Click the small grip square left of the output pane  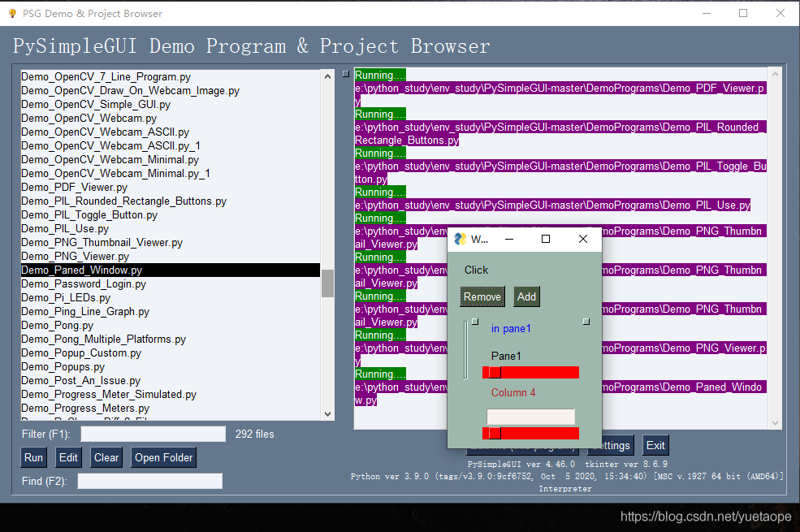345,74
